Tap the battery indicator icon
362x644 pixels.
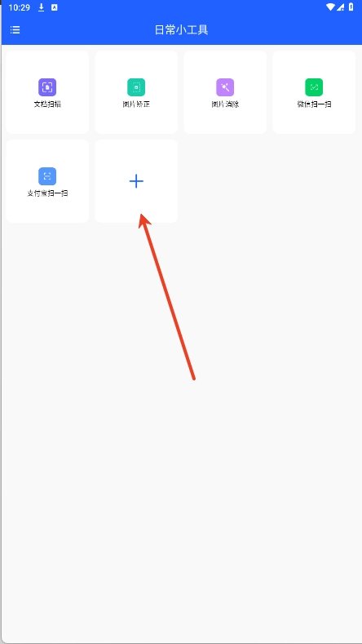351,7
